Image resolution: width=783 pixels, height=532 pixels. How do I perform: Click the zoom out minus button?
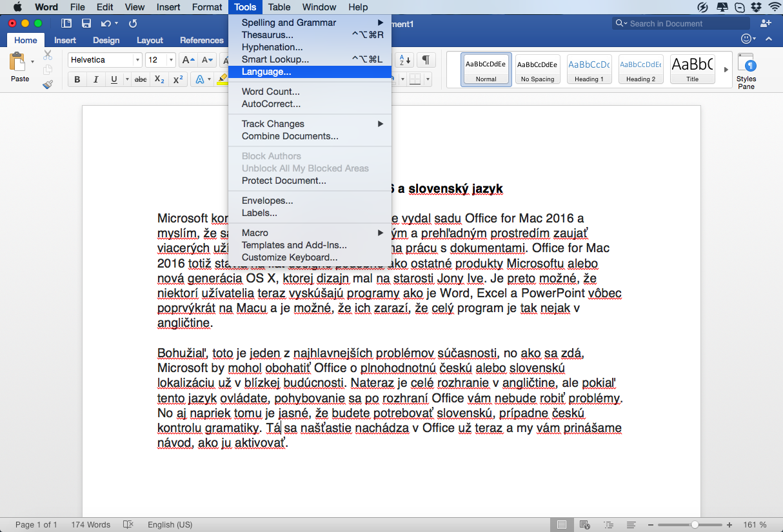click(x=651, y=524)
